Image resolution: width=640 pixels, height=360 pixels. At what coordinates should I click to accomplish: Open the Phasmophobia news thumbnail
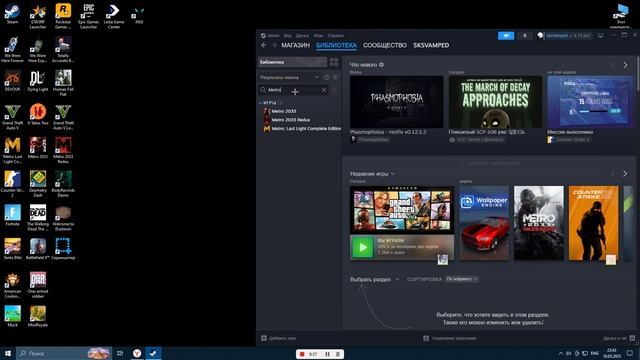[x=396, y=102]
